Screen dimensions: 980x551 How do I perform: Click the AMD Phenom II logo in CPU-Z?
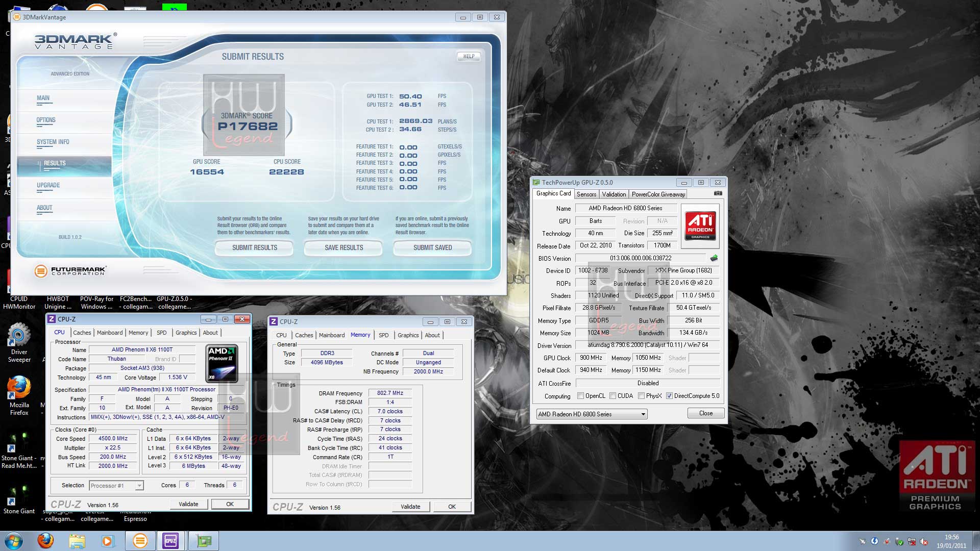click(222, 364)
